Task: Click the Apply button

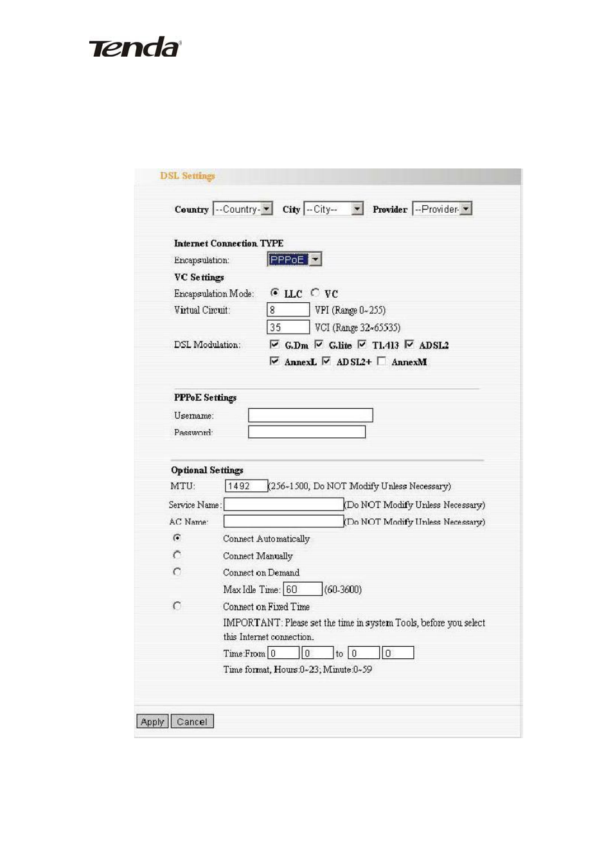Action: coord(152,721)
